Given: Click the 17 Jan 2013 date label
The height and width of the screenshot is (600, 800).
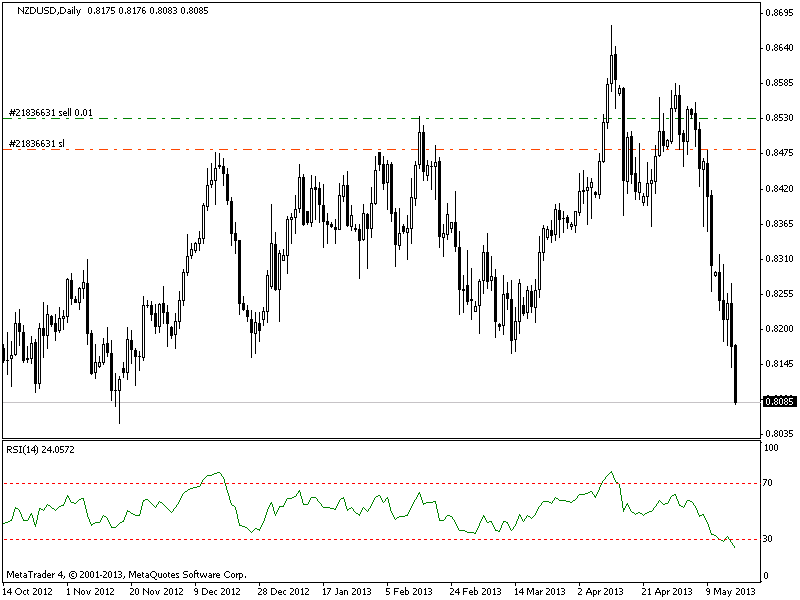Looking at the screenshot, I should point(347,591).
